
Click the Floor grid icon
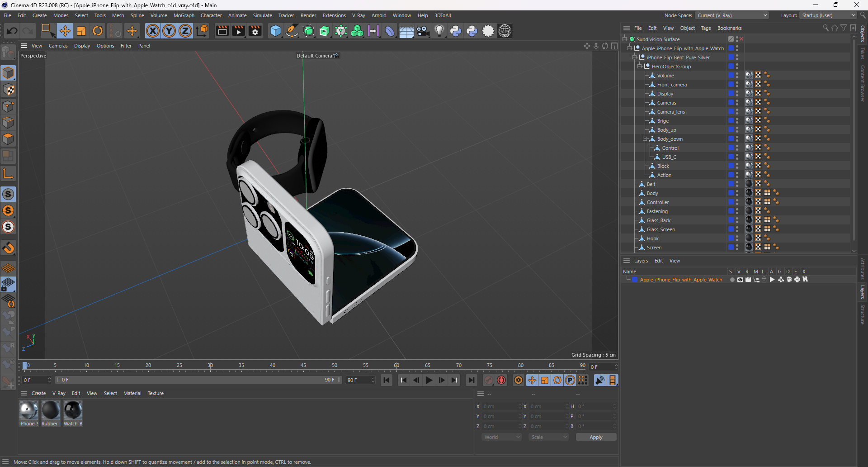click(406, 31)
